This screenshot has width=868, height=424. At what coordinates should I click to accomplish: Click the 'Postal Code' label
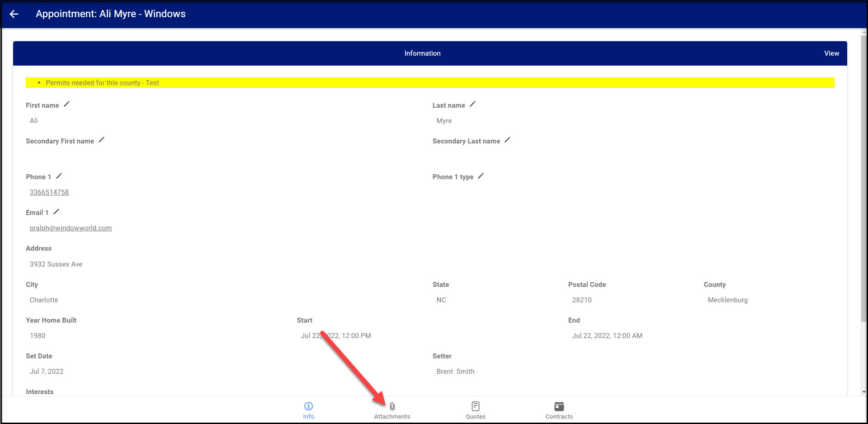[x=587, y=285]
